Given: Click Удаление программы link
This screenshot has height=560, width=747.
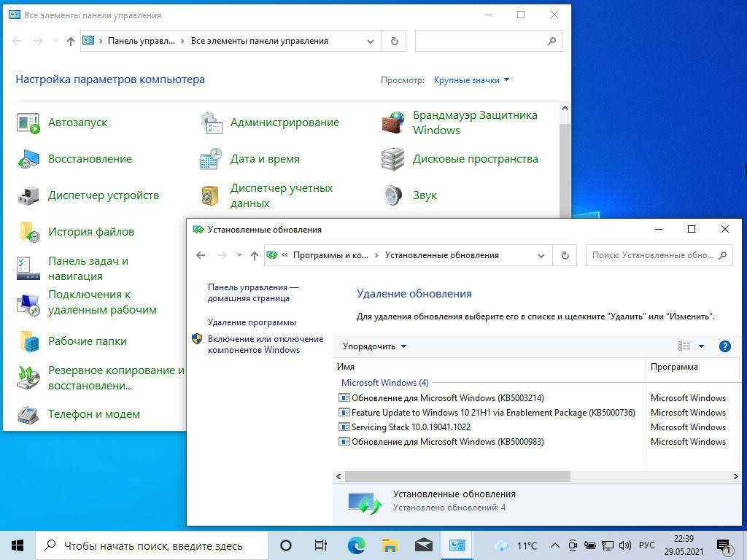Looking at the screenshot, I should 252,322.
